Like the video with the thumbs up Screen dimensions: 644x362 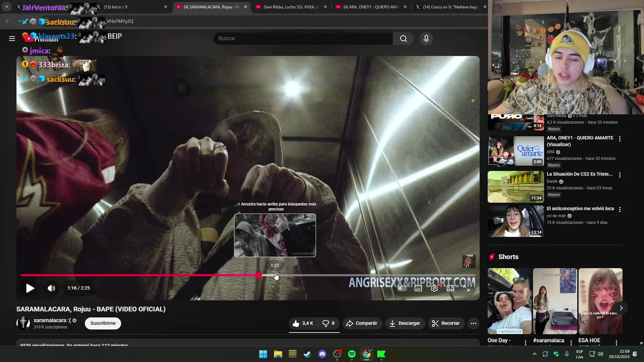point(303,323)
